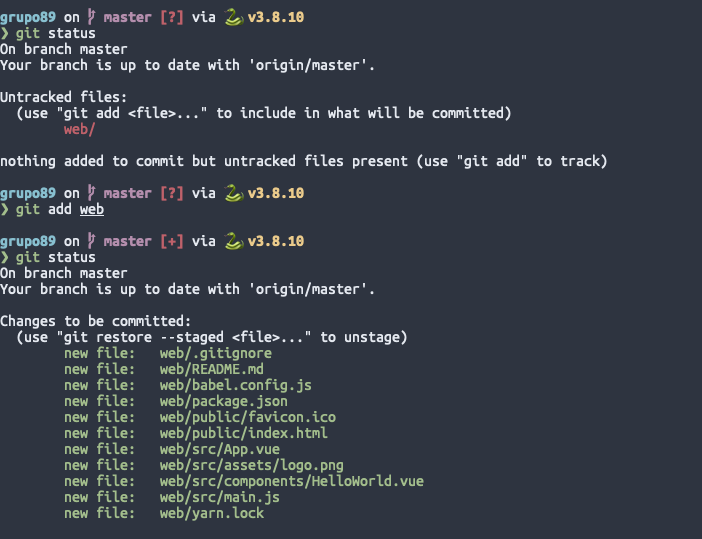Image resolution: width=702 pixels, height=539 pixels.
Task: Click the first [?] untracked status indicator
Action: coord(172,17)
